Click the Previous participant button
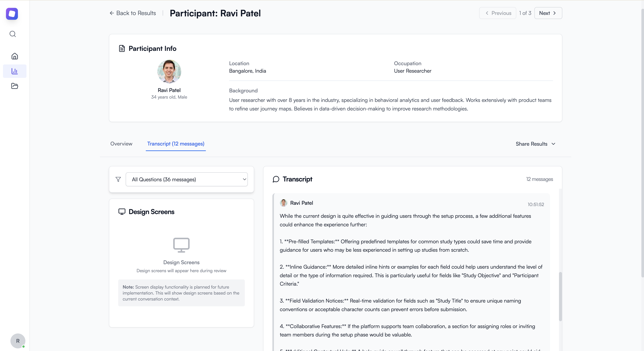Screen dimensions: 644x351 pos(497,13)
